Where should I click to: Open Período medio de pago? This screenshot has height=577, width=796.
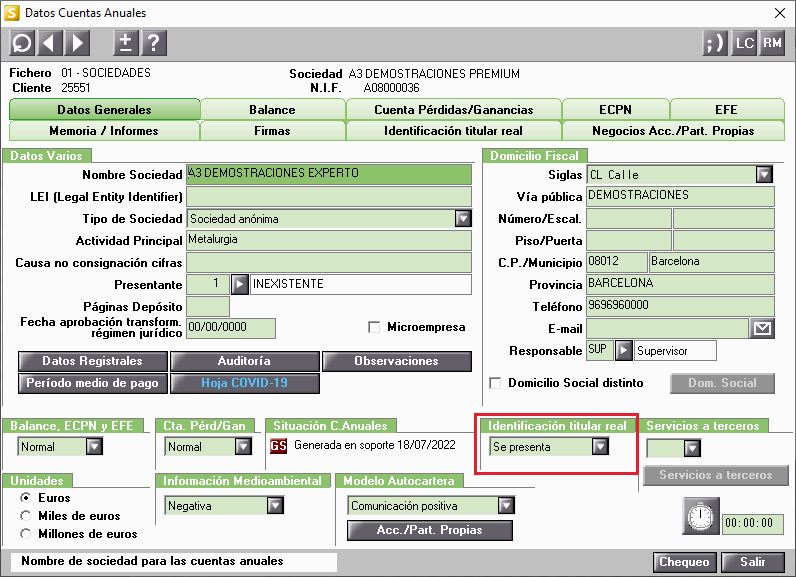coord(92,383)
